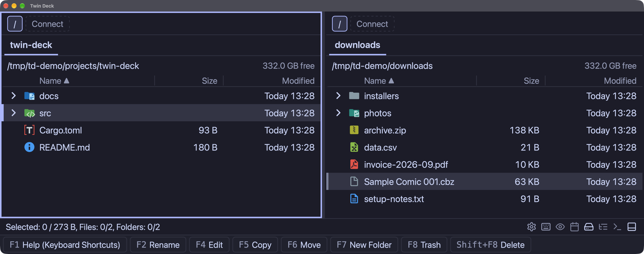Screen dimensions: 644x254
Task: Click the right path /tmp/td-demo/downloads
Action: pyautogui.click(x=382, y=66)
